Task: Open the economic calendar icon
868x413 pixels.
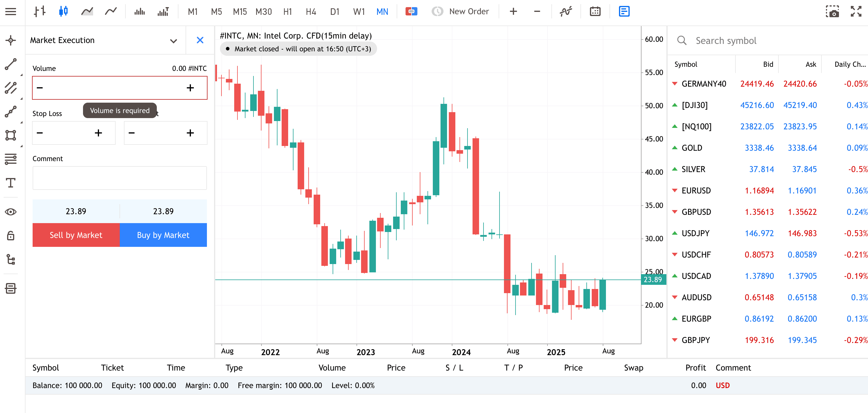Action: (595, 12)
